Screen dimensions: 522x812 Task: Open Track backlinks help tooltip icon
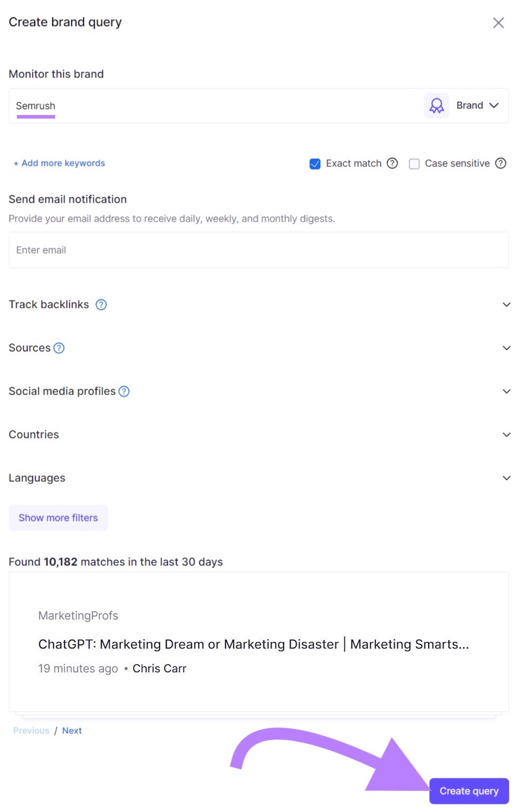point(101,305)
